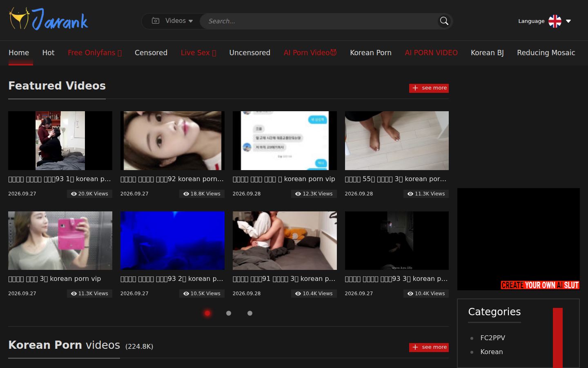Click the eye icon beside 18.8K Views
The height and width of the screenshot is (368, 588).
coord(186,194)
